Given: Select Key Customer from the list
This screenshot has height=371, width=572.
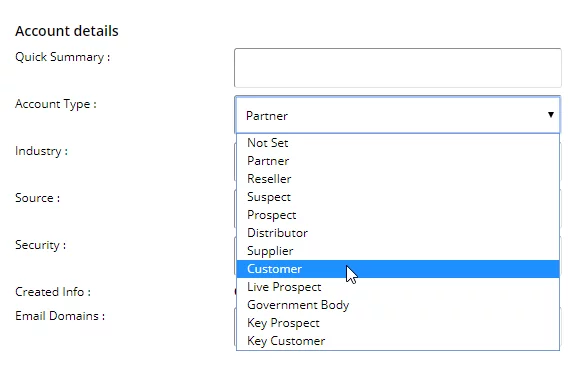Looking at the screenshot, I should pyautogui.click(x=398, y=341).
